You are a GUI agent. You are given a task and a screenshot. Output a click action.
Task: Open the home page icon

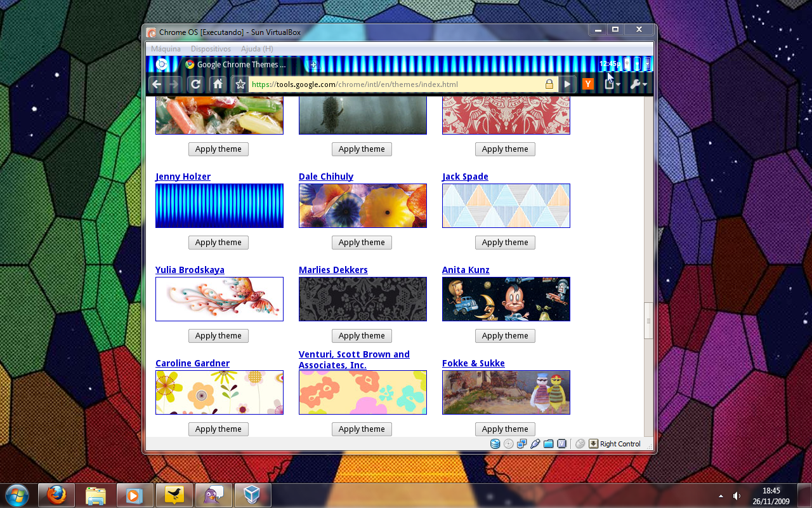[218, 84]
